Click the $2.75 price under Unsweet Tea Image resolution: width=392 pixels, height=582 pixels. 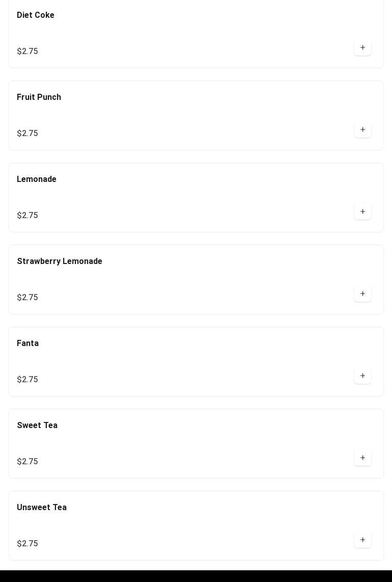click(27, 544)
